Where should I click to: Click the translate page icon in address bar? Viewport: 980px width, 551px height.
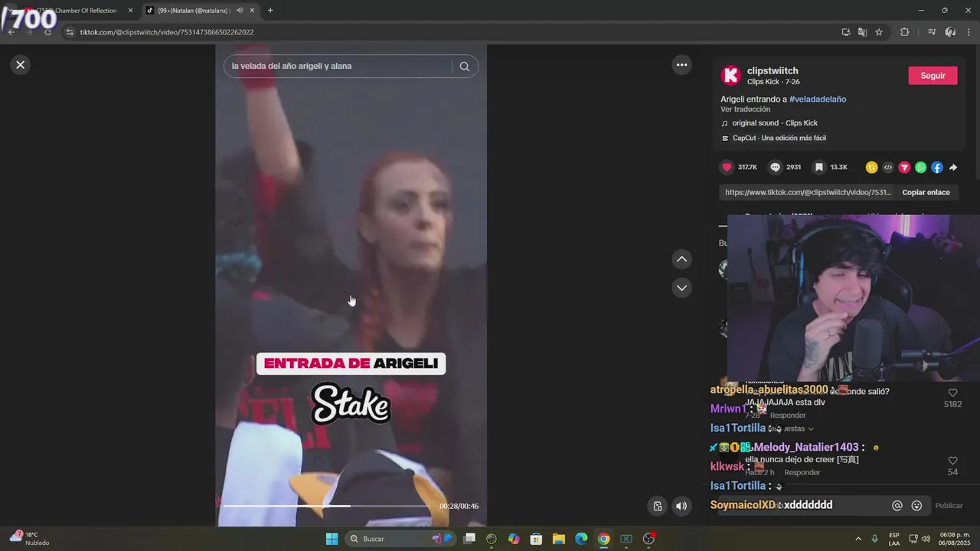coord(862,32)
